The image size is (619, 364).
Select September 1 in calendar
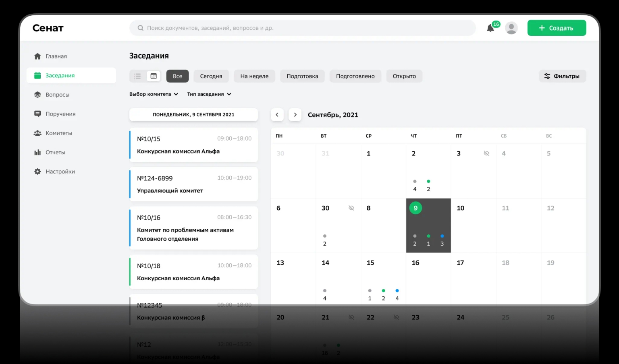click(x=383, y=171)
